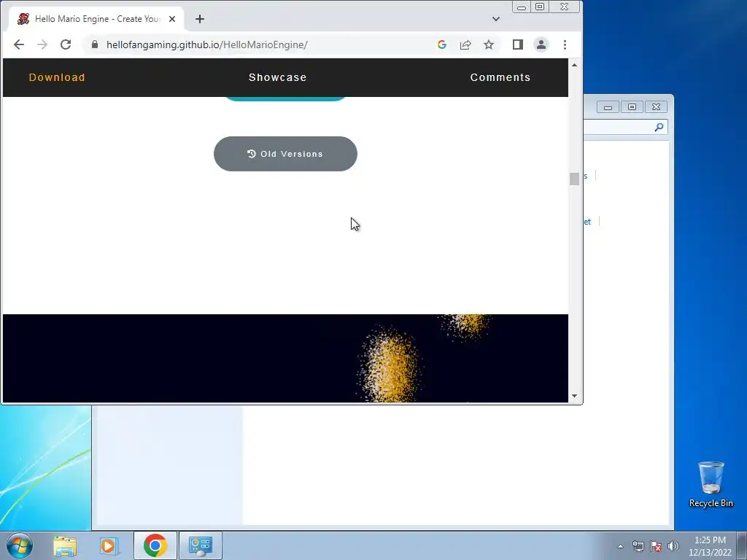Open Chrome side panel
The width and height of the screenshot is (747, 560).
point(518,44)
